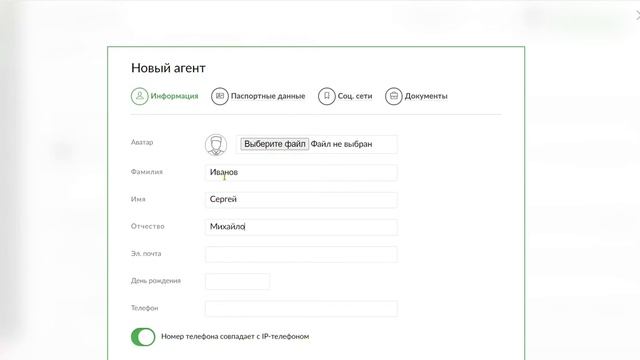This screenshot has height=360, width=640.
Task: Click the Соц. сети bookmark icon
Action: click(327, 96)
